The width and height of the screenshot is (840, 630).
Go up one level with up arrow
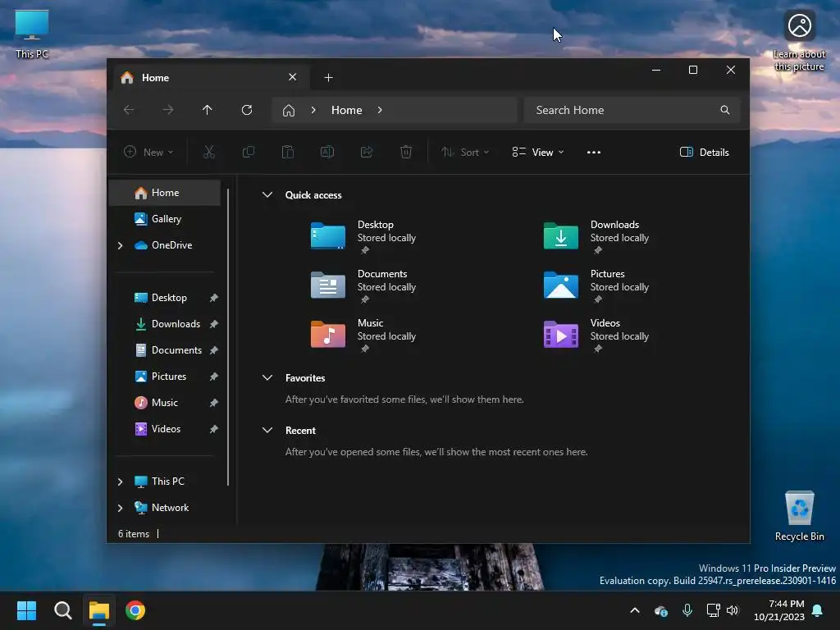[x=208, y=110]
